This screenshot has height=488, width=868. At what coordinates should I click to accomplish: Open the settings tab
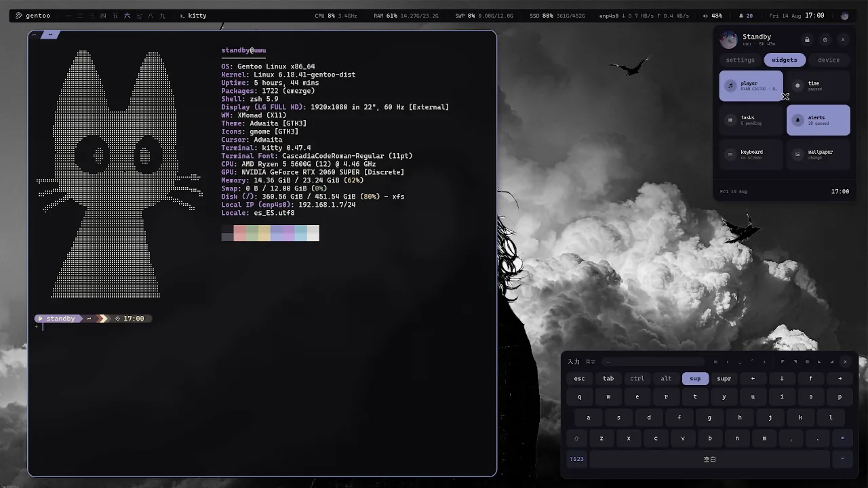coord(741,60)
